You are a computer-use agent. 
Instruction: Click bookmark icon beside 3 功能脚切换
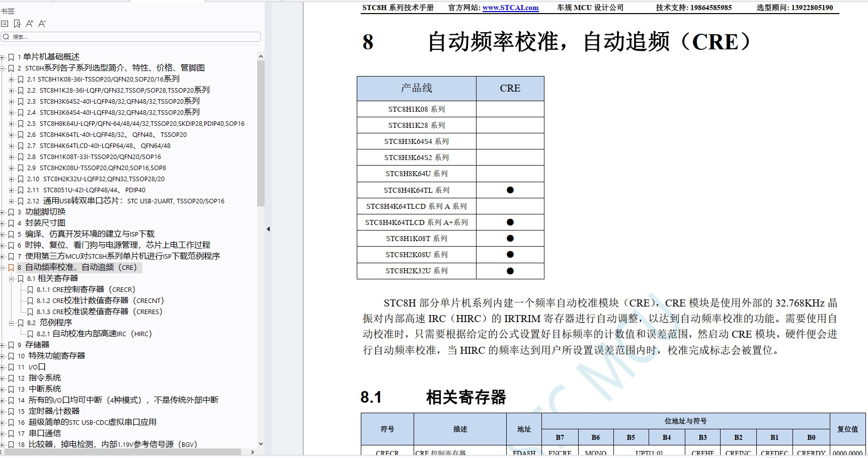pyautogui.click(x=11, y=212)
